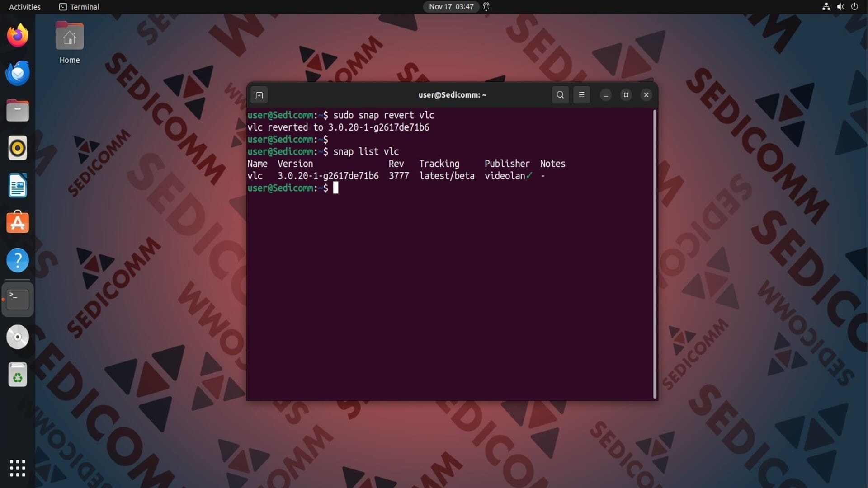Click the Terminal icon in dock
Image resolution: width=868 pixels, height=488 pixels.
coord(18,299)
